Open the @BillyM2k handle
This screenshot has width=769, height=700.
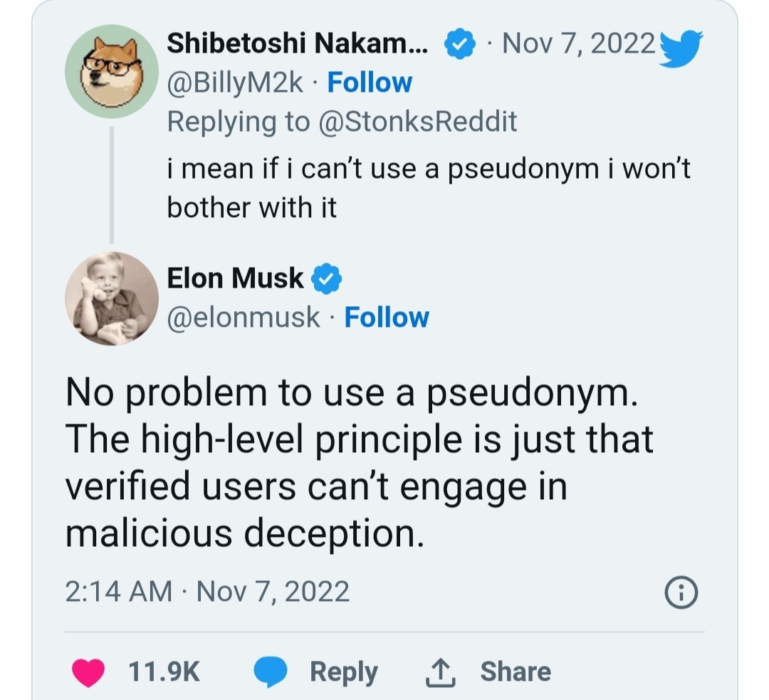pyautogui.click(x=234, y=83)
